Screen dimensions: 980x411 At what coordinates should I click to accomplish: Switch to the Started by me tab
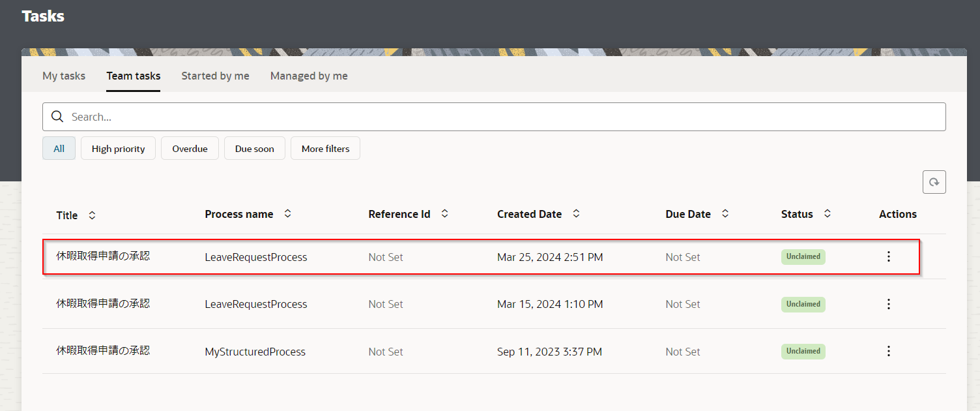pyautogui.click(x=215, y=76)
